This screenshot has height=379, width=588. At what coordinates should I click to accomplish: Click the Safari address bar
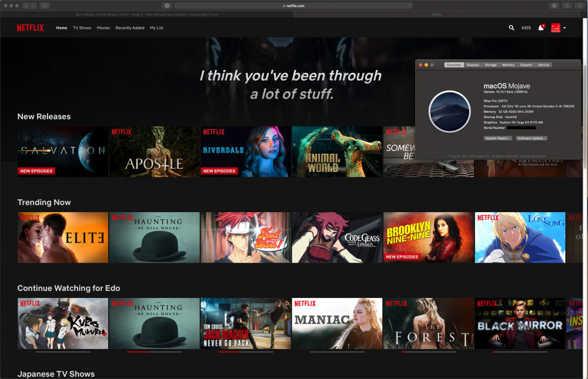coord(293,6)
